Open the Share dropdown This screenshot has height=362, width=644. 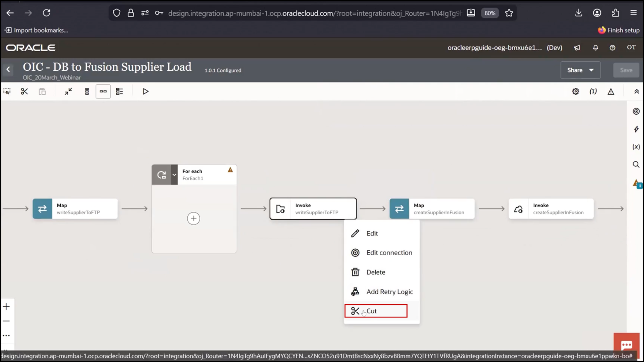click(580, 70)
